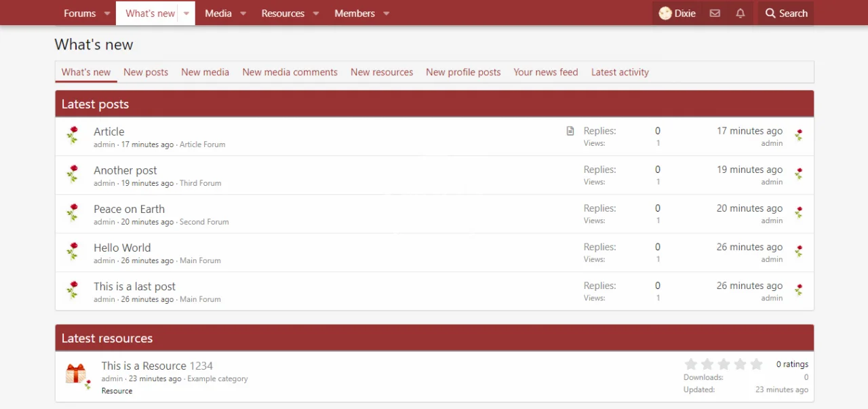Expand the Forums dropdown arrow
This screenshot has height=409, width=868.
(x=107, y=14)
